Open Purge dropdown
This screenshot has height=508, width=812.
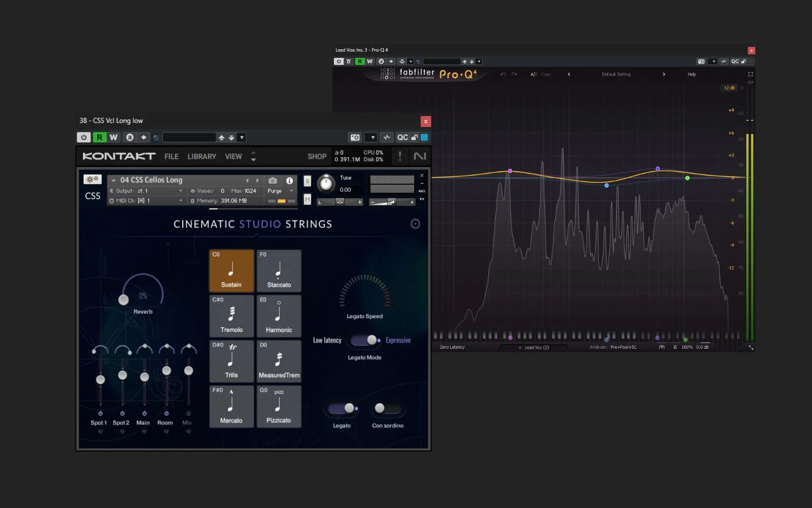(281, 191)
